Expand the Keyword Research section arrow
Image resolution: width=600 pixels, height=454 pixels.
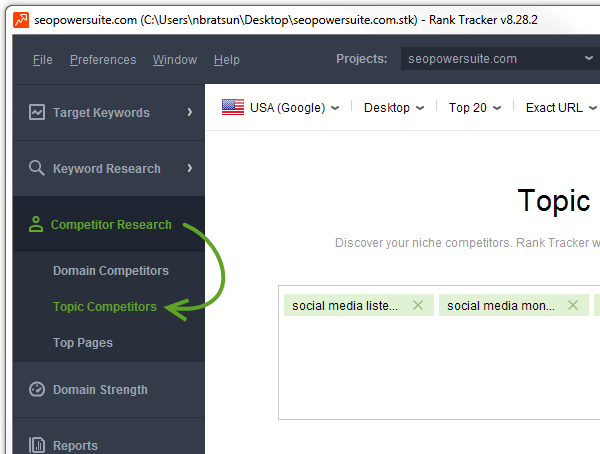click(x=190, y=168)
